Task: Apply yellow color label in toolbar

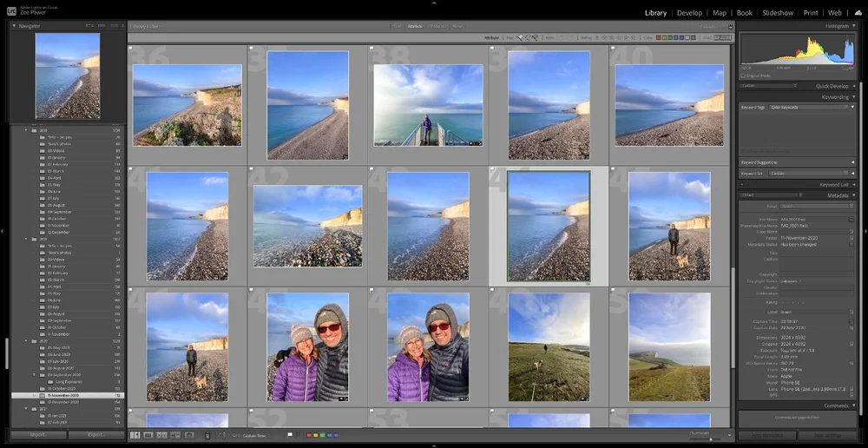Action: (316, 435)
